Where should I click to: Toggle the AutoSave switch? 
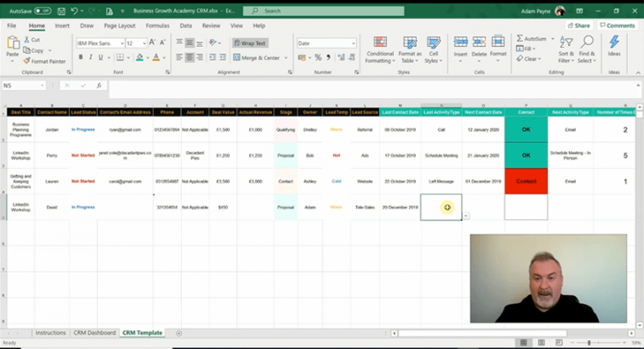coord(42,11)
